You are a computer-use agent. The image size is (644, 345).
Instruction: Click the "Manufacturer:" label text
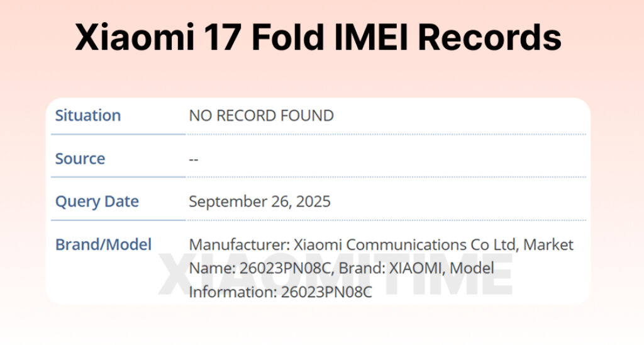coord(239,244)
